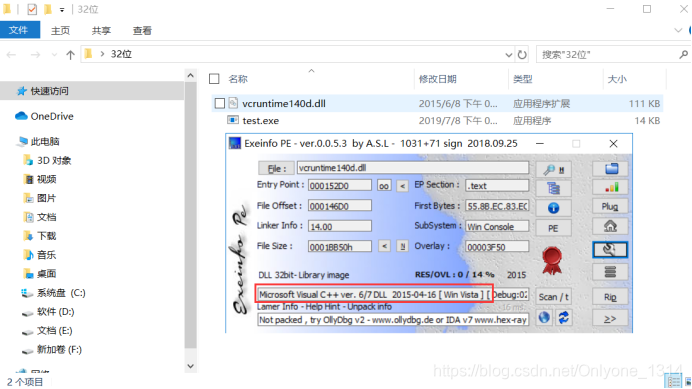
Task: Click the Plug button
Action: (610, 207)
